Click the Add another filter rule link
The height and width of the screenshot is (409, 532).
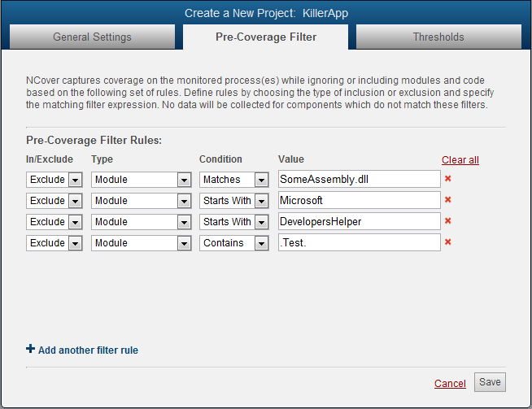[x=88, y=350]
